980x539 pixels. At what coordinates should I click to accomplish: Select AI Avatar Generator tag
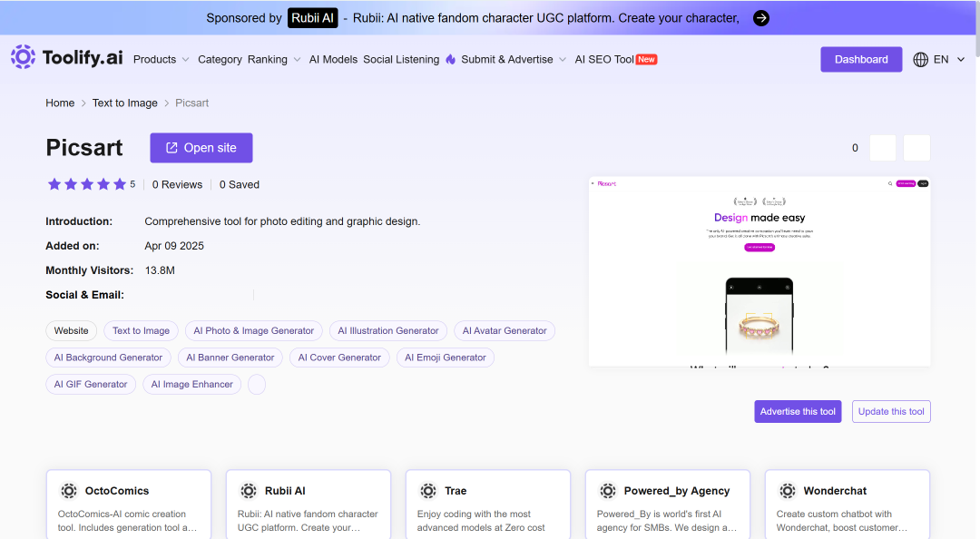point(505,331)
